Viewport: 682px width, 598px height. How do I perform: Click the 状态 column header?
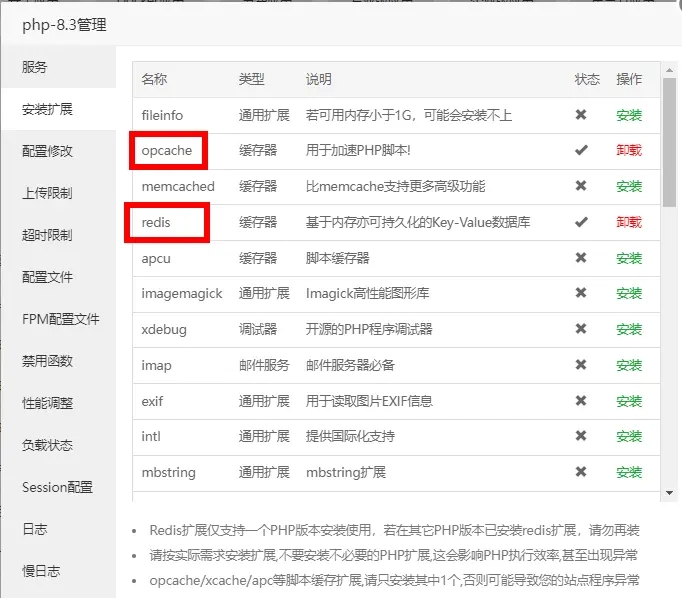point(587,79)
